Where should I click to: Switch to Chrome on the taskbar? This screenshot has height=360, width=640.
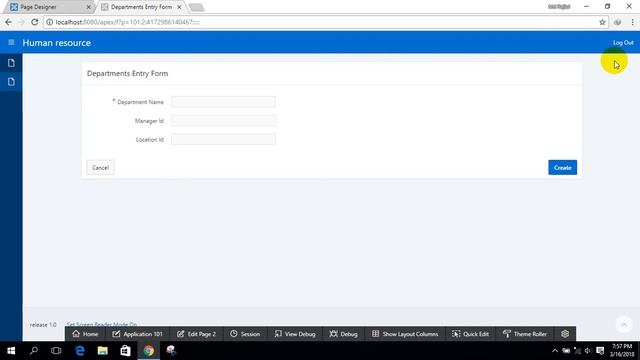point(149,350)
